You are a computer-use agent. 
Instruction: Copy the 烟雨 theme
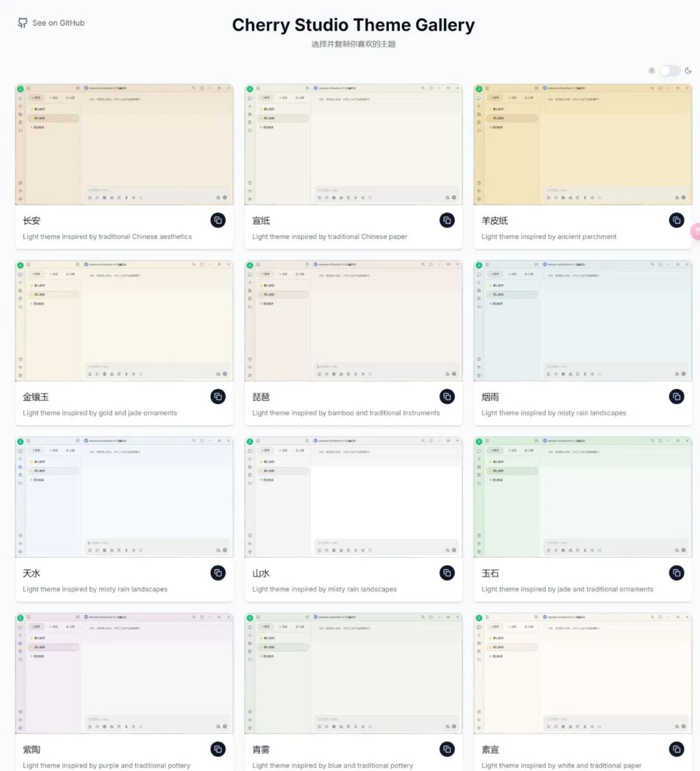[x=677, y=397]
